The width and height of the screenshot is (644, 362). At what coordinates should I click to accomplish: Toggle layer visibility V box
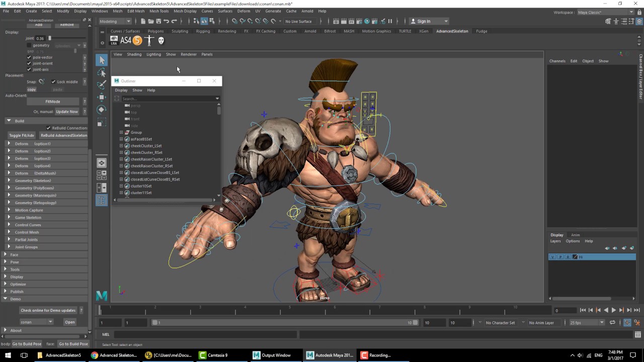553,257
